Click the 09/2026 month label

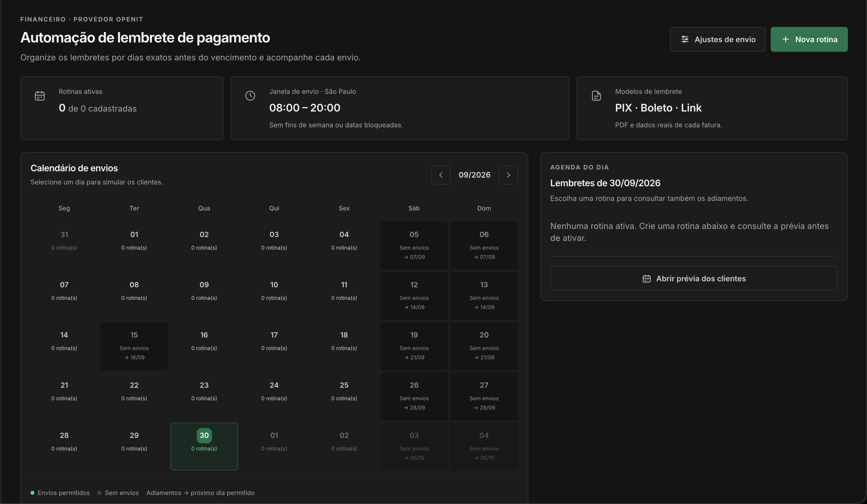pos(474,175)
